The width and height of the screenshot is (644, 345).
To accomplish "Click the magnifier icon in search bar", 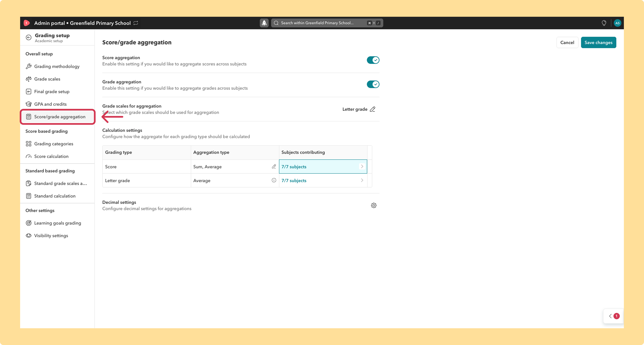I will point(276,23).
